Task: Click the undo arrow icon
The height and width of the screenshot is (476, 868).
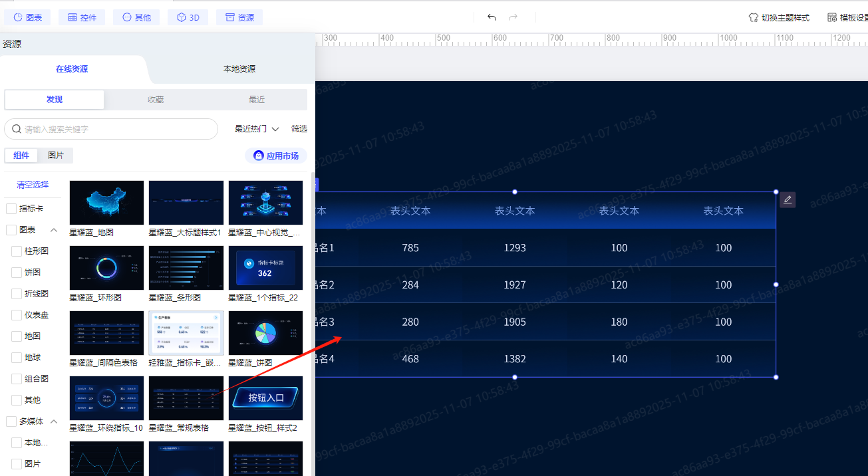Action: tap(492, 17)
